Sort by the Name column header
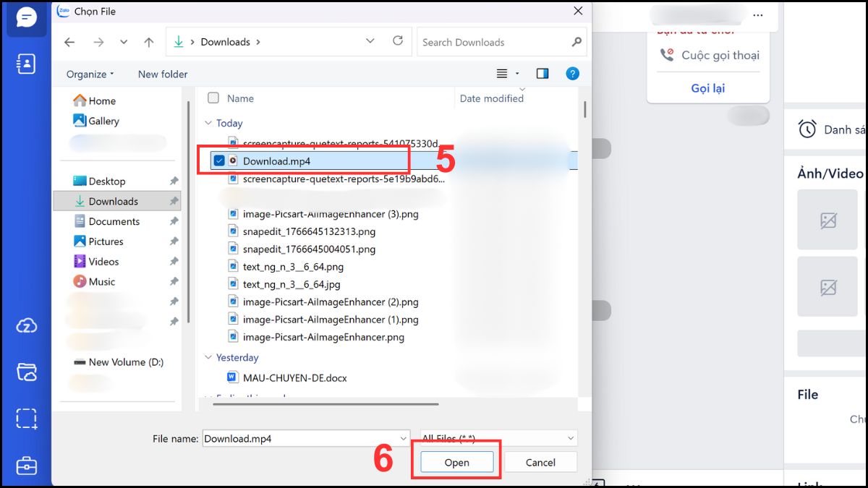 240,98
